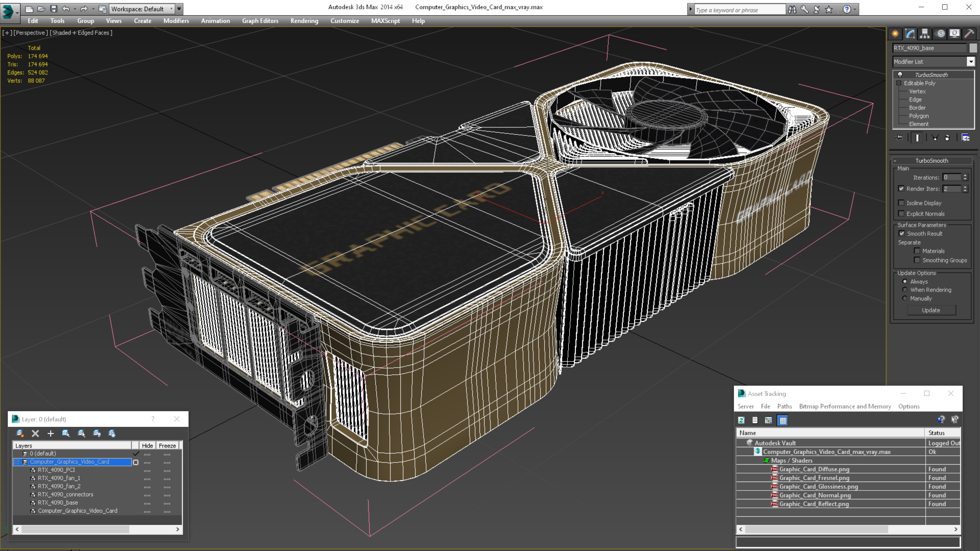Toggle Show End Result icon
980x551 pixels.
[x=917, y=138]
